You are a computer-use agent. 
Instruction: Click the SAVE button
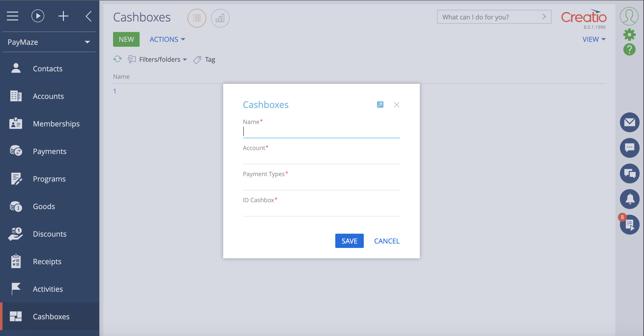pyautogui.click(x=349, y=241)
